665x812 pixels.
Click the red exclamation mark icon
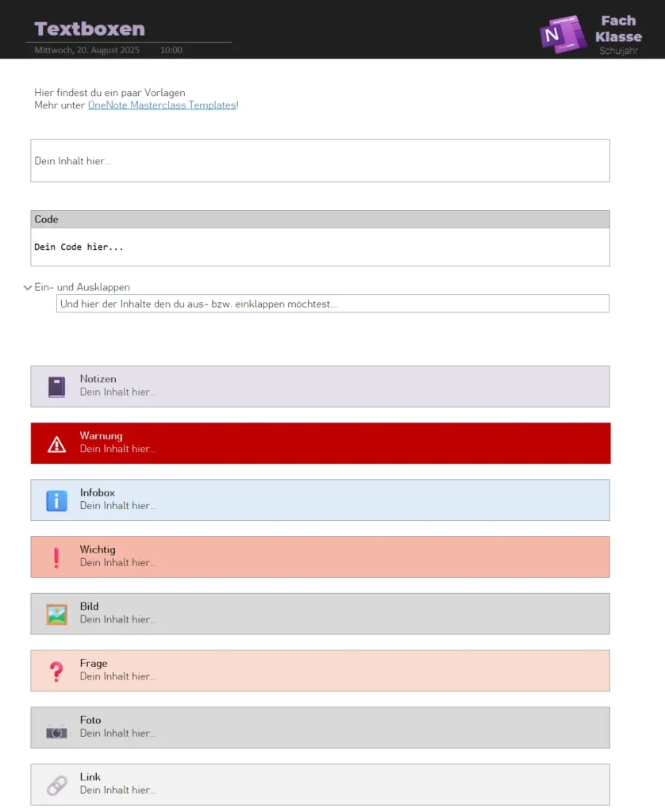click(x=56, y=557)
